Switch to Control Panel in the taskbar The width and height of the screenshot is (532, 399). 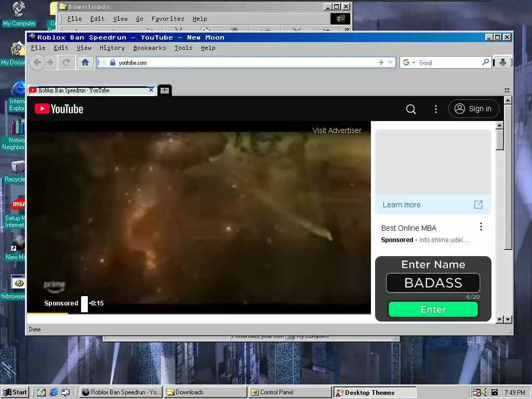pos(290,392)
